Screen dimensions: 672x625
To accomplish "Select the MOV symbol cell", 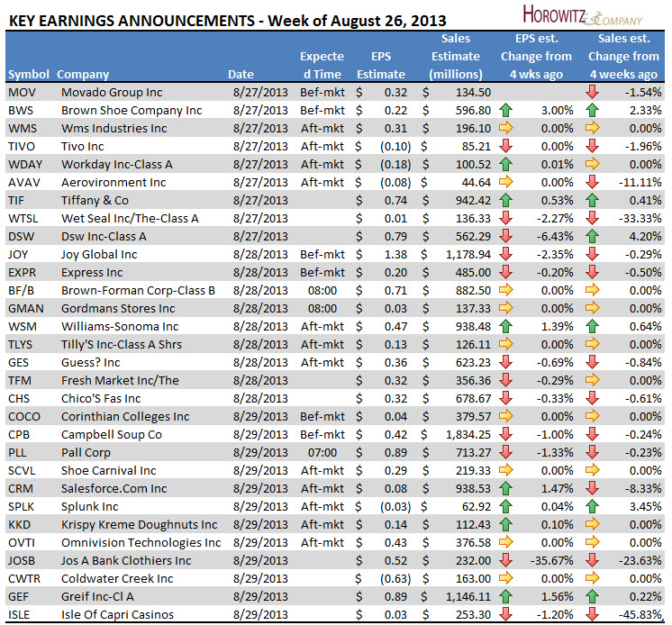I will coord(22,92).
